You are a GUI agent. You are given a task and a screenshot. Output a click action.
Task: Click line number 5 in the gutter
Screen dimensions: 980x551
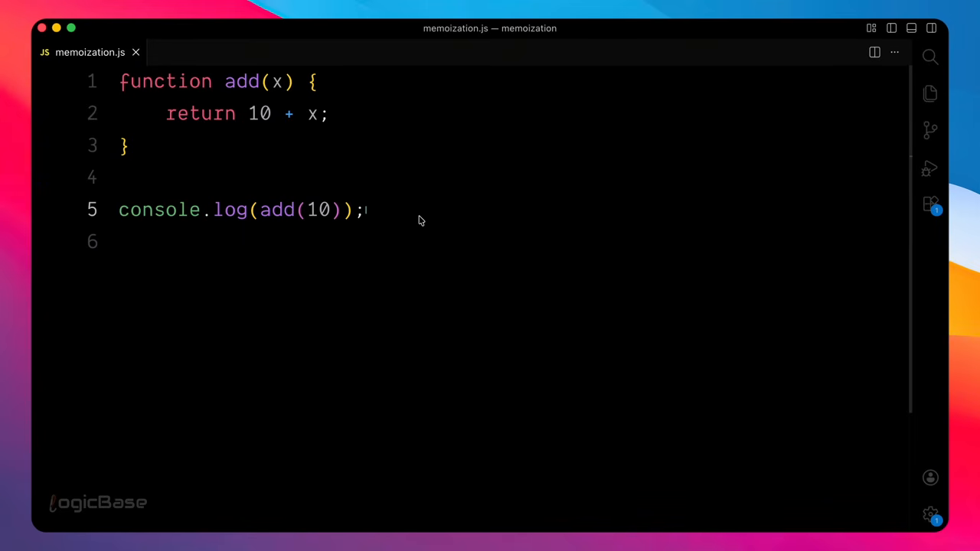click(x=92, y=210)
